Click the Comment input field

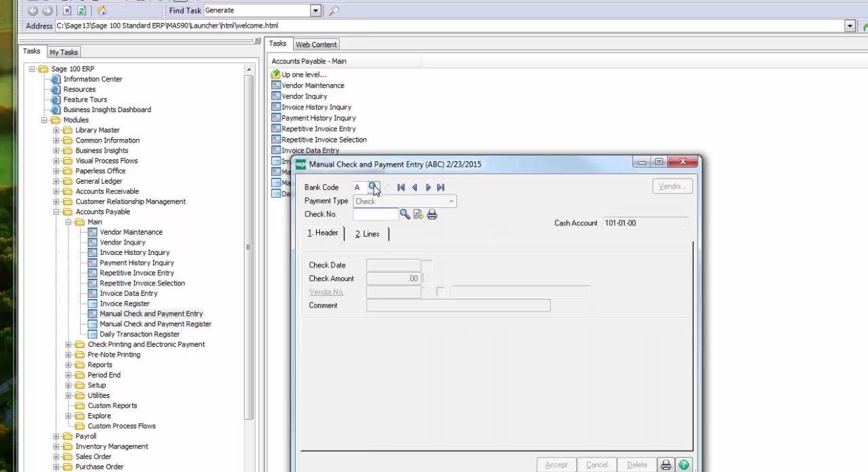click(458, 305)
